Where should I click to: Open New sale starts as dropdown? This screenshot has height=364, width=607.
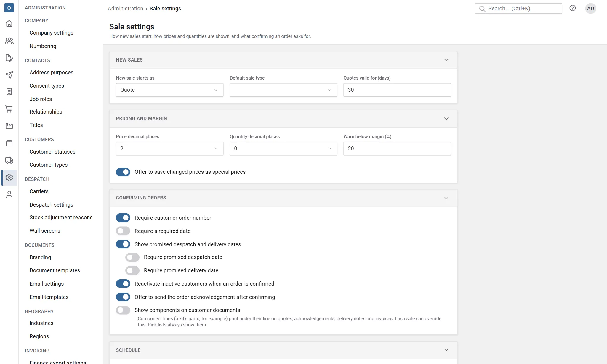coord(169,90)
